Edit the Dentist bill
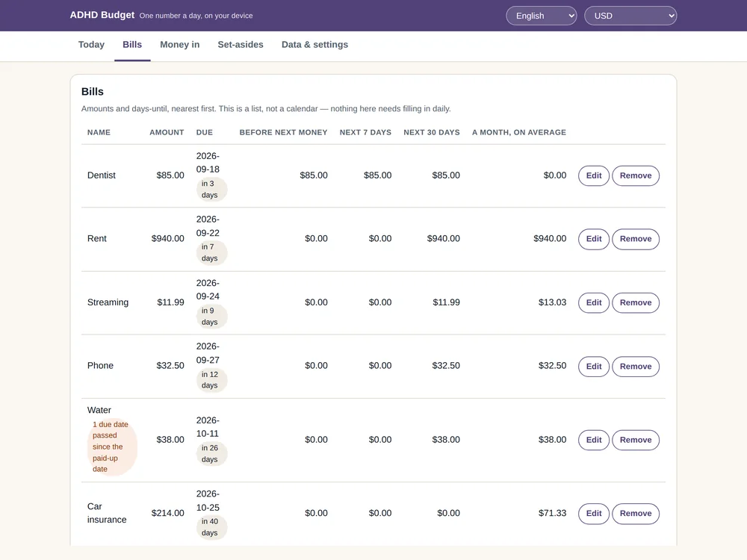747x560 pixels. tap(594, 175)
